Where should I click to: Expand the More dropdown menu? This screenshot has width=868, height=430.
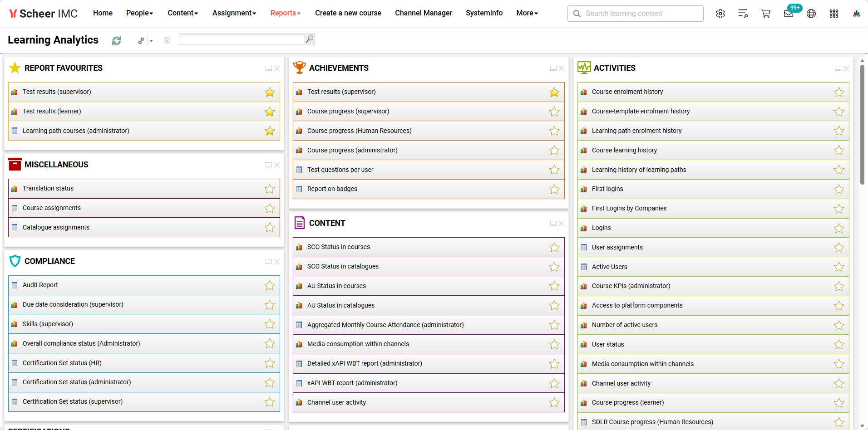click(x=527, y=13)
